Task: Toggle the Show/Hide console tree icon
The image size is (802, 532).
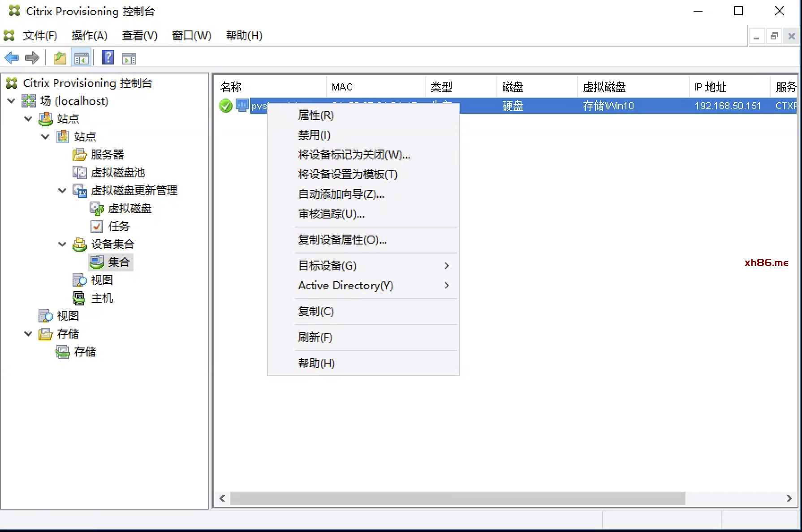Action: click(81, 58)
